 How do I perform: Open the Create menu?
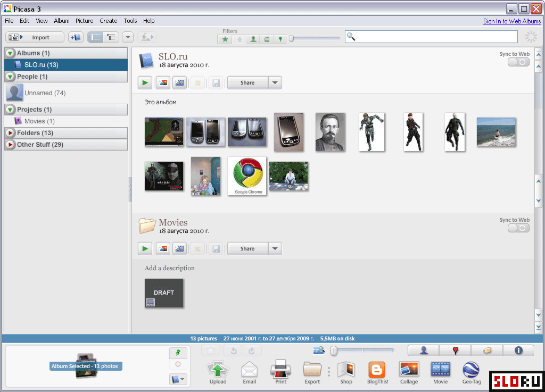pos(109,21)
